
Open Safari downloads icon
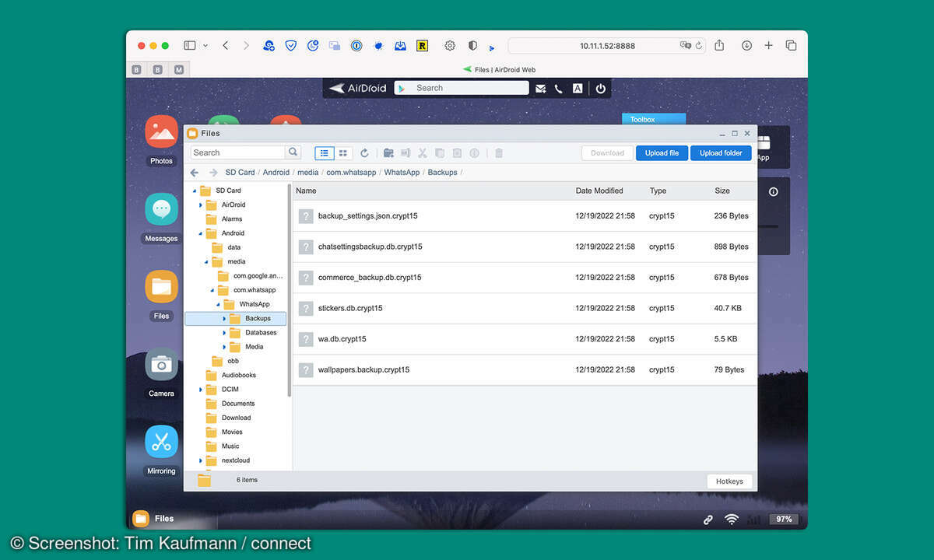click(x=746, y=45)
